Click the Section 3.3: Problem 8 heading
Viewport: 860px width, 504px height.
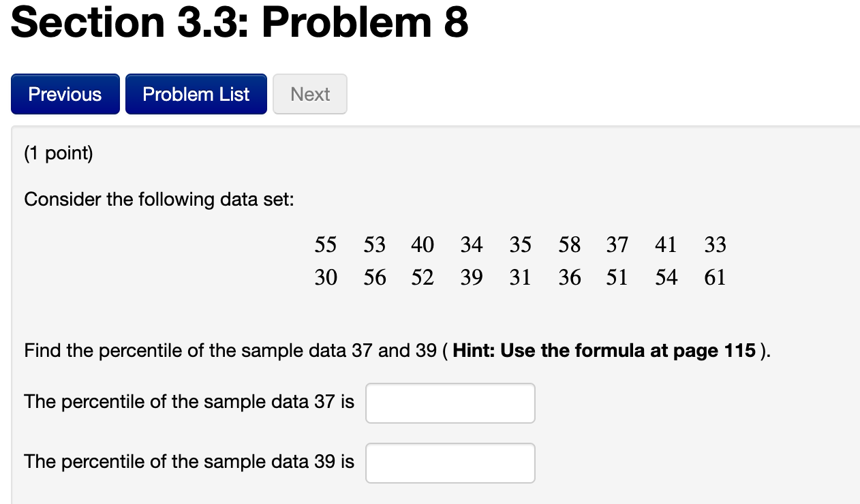tap(240, 22)
